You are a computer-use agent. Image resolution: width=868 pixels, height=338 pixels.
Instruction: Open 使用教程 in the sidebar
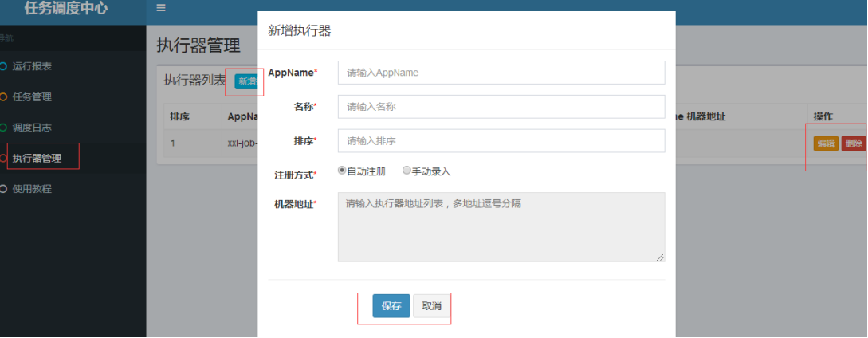pyautogui.click(x=32, y=189)
